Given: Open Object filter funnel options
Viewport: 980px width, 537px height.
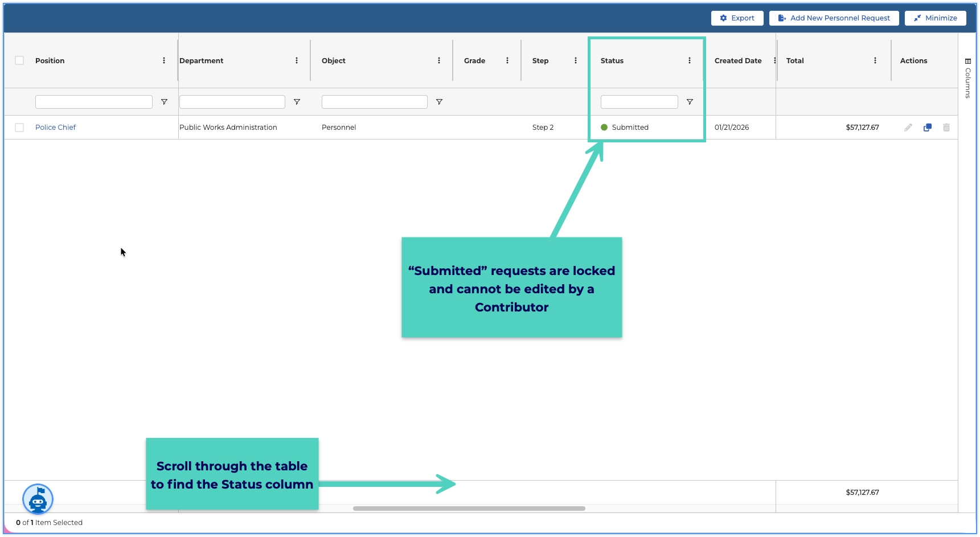Looking at the screenshot, I should click(x=439, y=102).
